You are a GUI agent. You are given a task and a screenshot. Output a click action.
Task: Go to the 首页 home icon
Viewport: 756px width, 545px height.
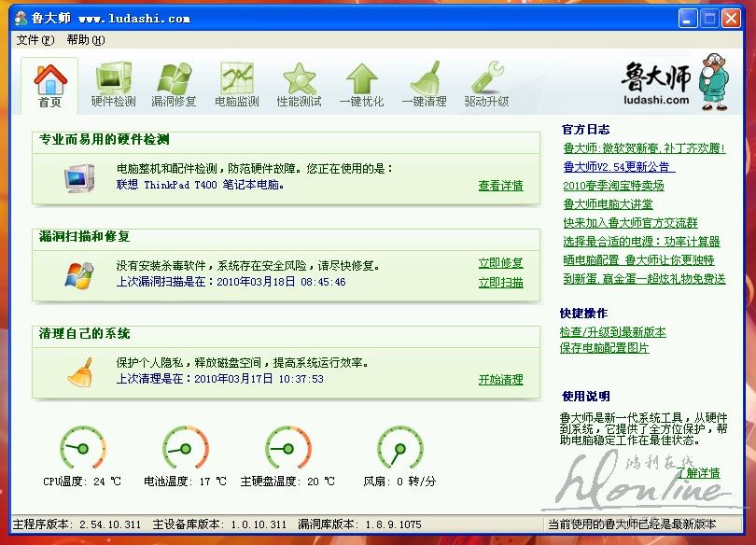[50, 84]
